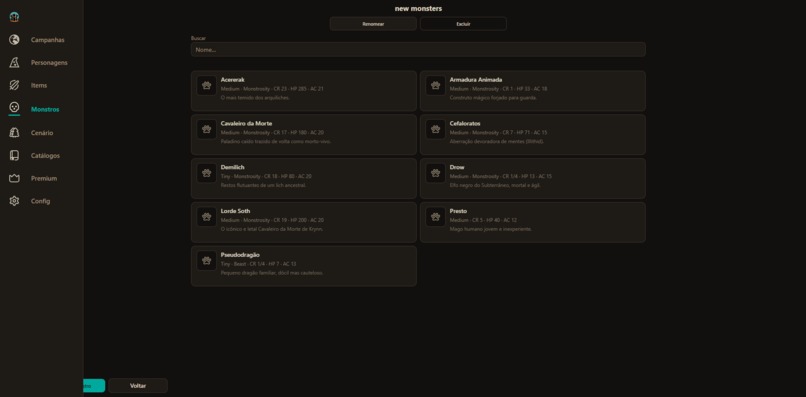Screen dimensions: 806x397
Task: Go to Premium menu label
Action: [44, 178]
